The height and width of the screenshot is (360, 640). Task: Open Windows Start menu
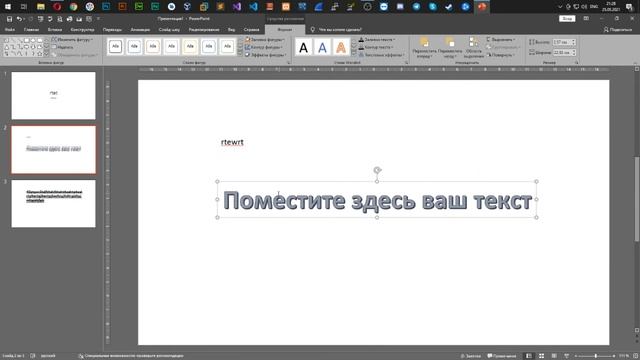pyautogui.click(x=8, y=7)
